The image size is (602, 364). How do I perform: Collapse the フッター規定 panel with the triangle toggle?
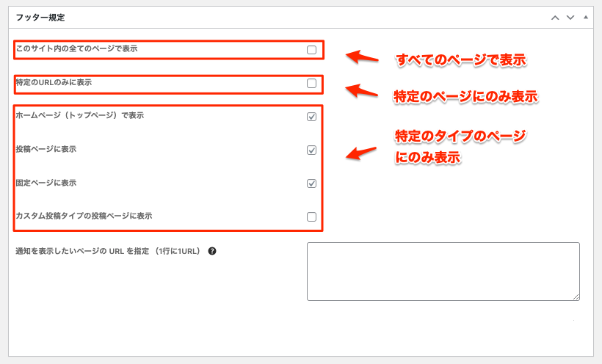tap(585, 16)
